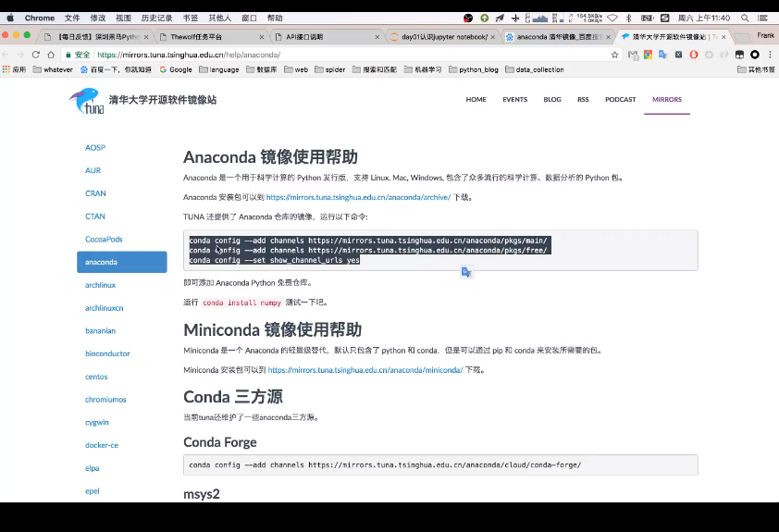Open the anaconda/archive/ download link
The width and height of the screenshot is (779, 532).
pyautogui.click(x=358, y=197)
